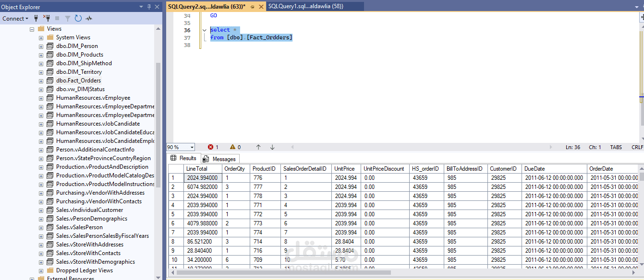Screen dimensions: 644x280
Task: Expand the dbo.Fact_Ordders view node
Action: (x=41, y=81)
